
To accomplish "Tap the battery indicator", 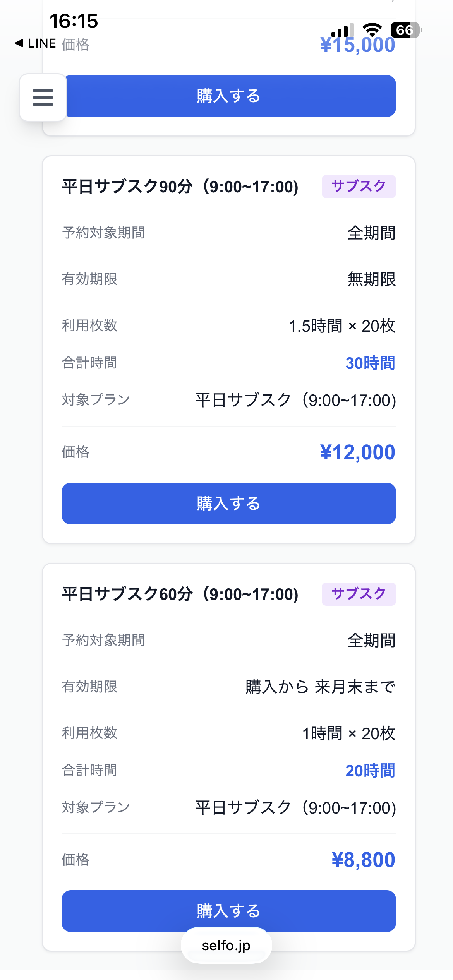I will [405, 30].
